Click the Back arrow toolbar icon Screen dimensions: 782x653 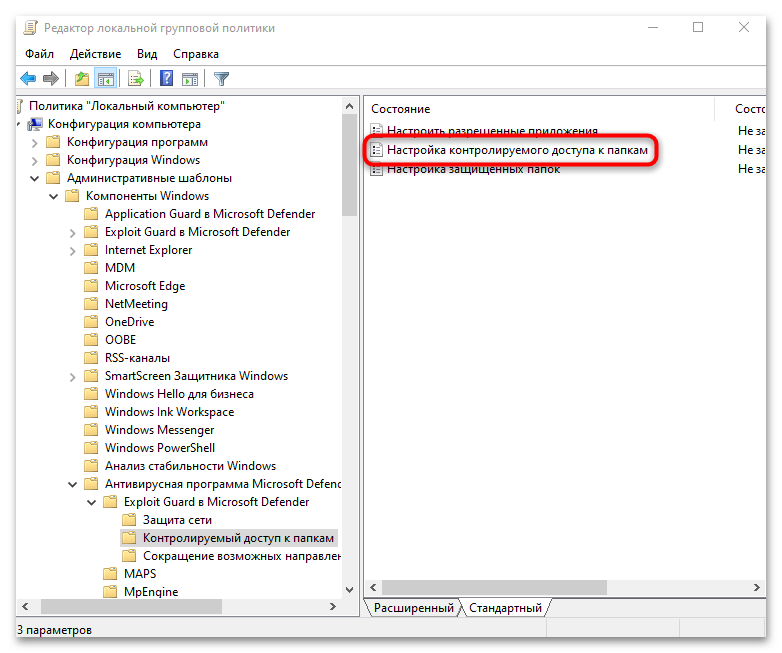click(x=28, y=78)
